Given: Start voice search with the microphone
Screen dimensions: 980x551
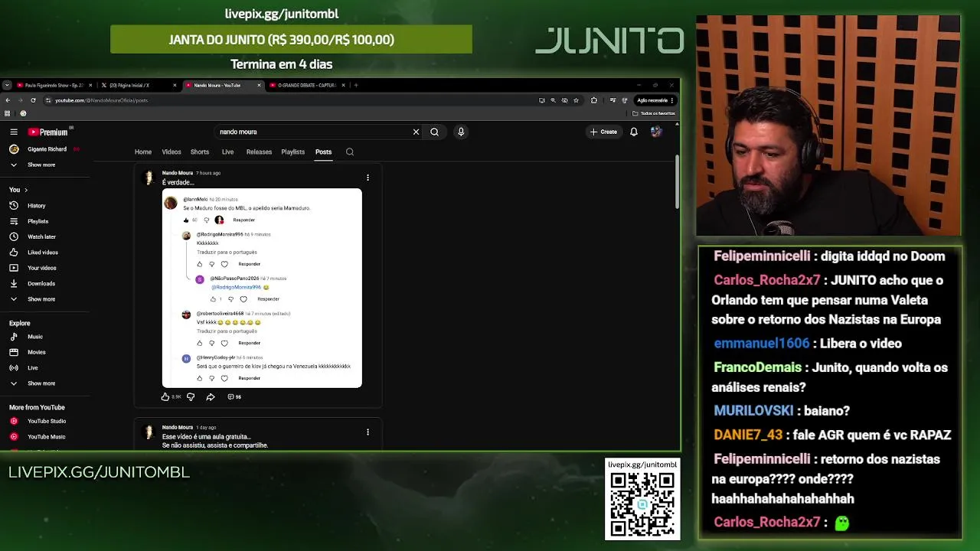Looking at the screenshot, I should [461, 132].
